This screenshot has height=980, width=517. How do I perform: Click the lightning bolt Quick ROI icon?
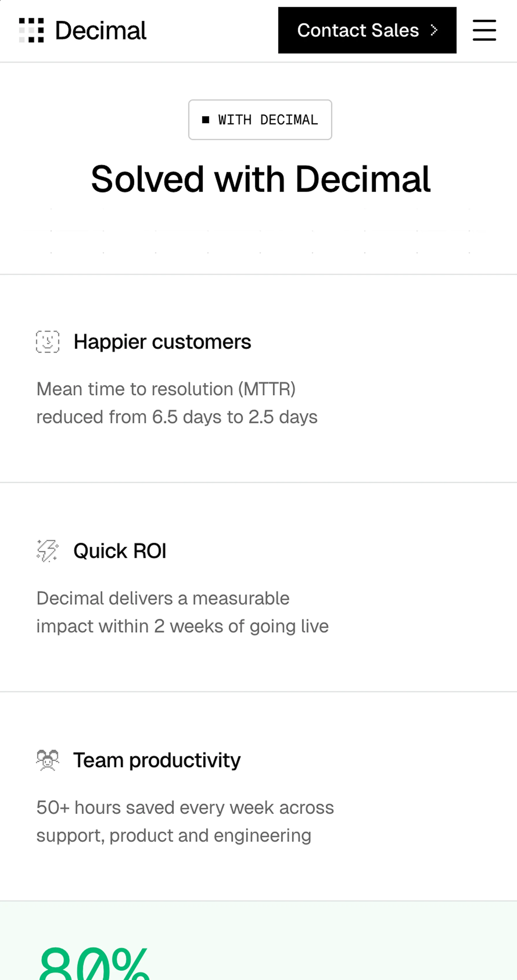pos(48,550)
